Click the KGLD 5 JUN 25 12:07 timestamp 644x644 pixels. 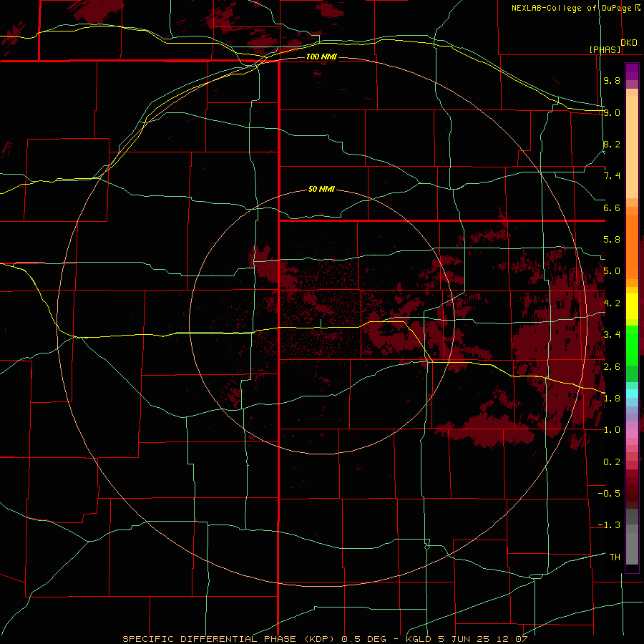(467, 639)
